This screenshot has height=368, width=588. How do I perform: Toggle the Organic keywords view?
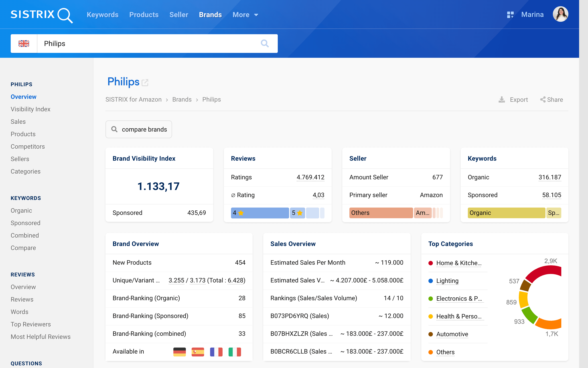[507, 213]
